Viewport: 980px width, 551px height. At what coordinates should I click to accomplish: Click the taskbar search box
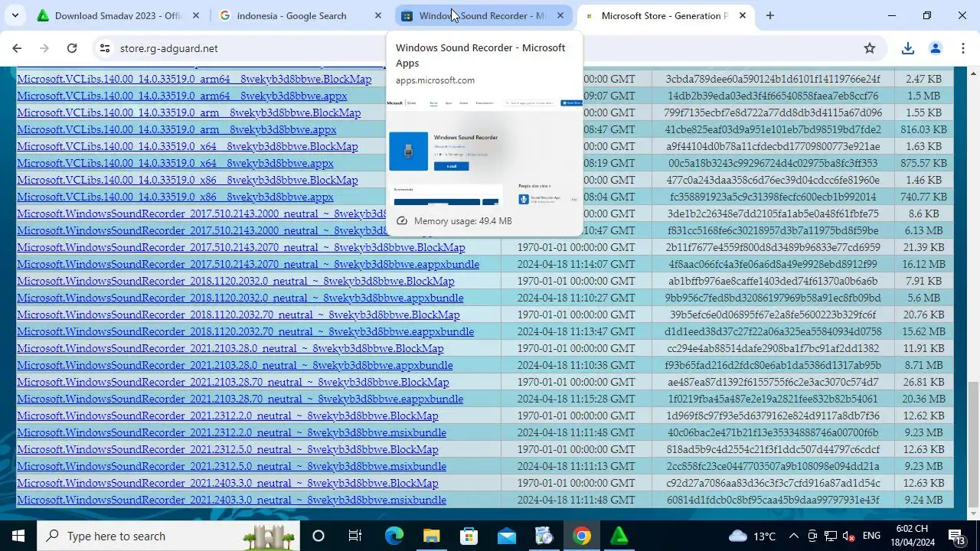168,536
